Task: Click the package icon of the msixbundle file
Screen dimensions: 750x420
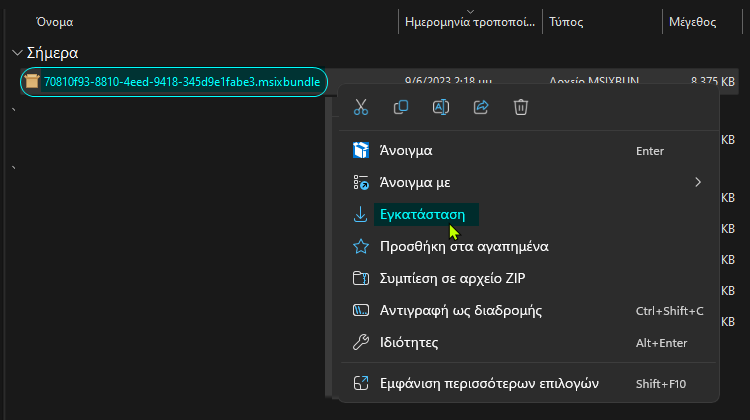Action: pos(32,82)
